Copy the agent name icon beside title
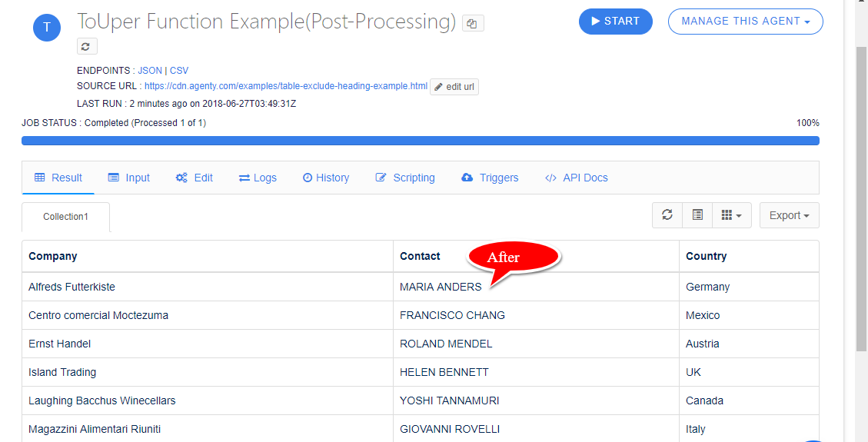This screenshot has width=868, height=442. pos(473,23)
